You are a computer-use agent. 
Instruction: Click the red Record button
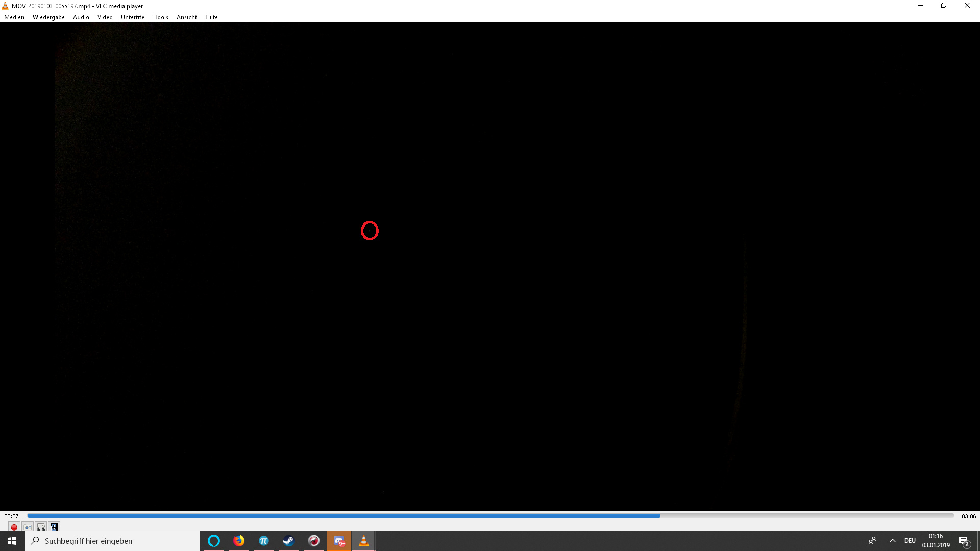tap(14, 527)
